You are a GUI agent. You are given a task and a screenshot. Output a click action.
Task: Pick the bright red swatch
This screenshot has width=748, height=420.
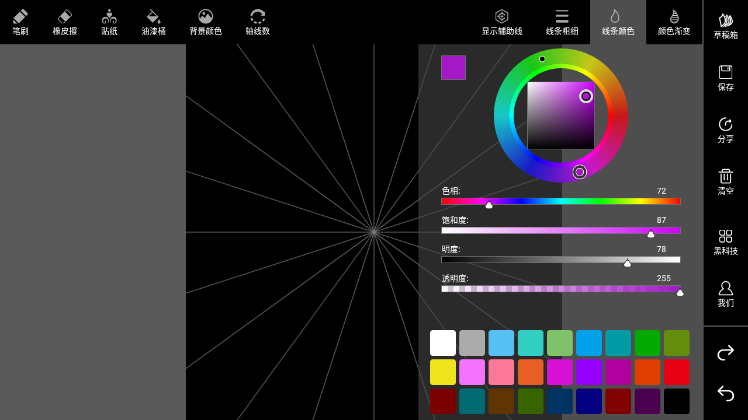[676, 372]
